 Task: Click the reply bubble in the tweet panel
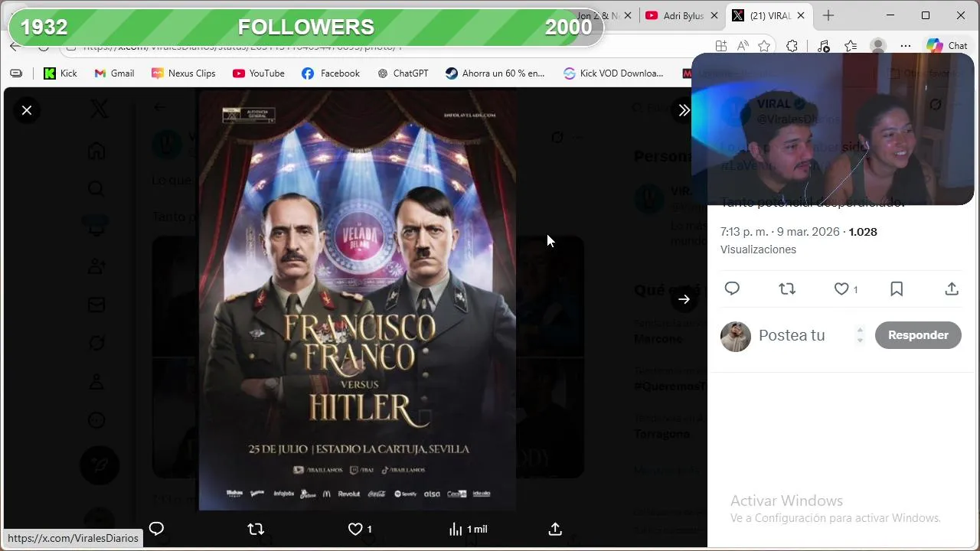[x=732, y=289]
